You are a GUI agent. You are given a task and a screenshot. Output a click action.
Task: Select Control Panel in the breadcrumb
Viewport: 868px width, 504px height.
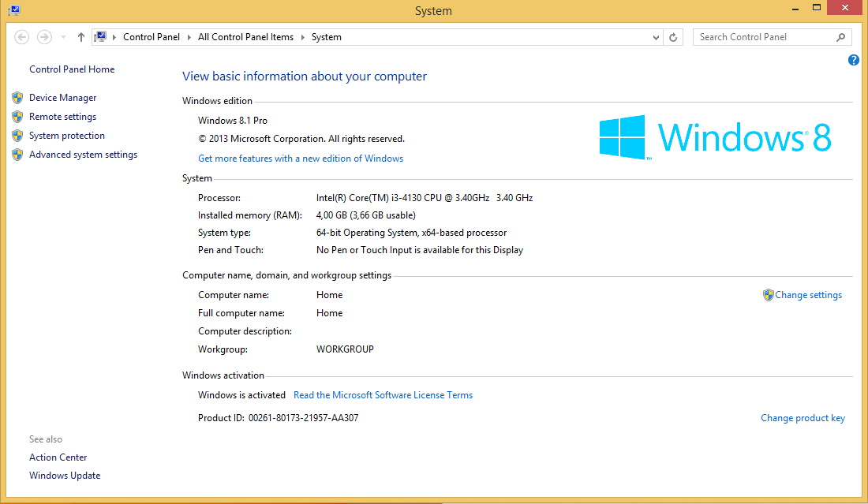(152, 37)
